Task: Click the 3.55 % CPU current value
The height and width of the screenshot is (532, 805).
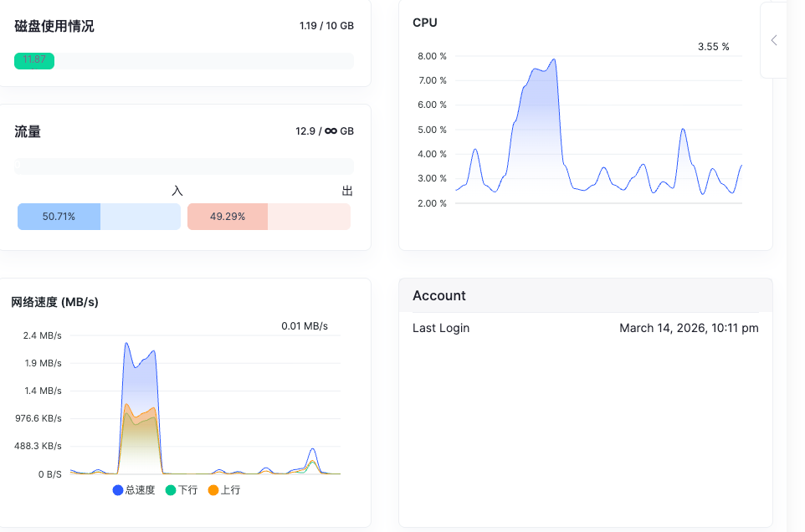Action: (713, 47)
